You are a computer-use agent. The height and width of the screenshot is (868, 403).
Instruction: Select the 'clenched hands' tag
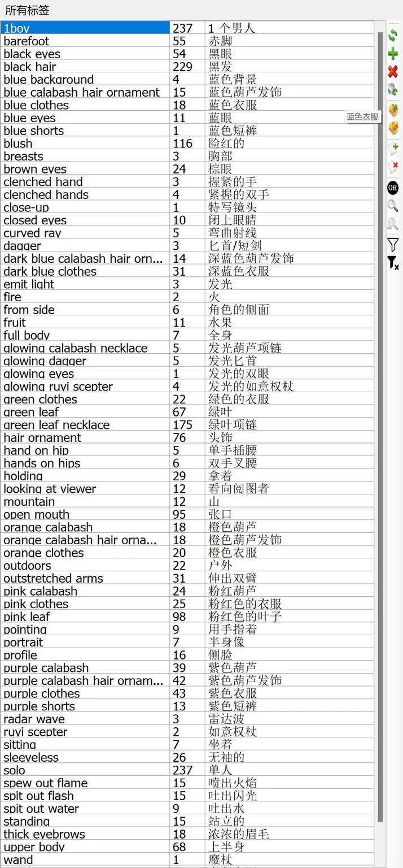click(46, 194)
